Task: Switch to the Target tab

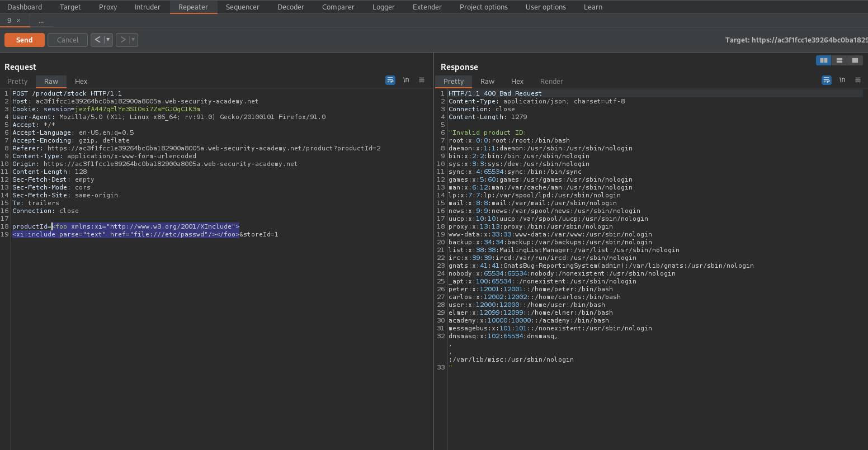Action: point(70,7)
